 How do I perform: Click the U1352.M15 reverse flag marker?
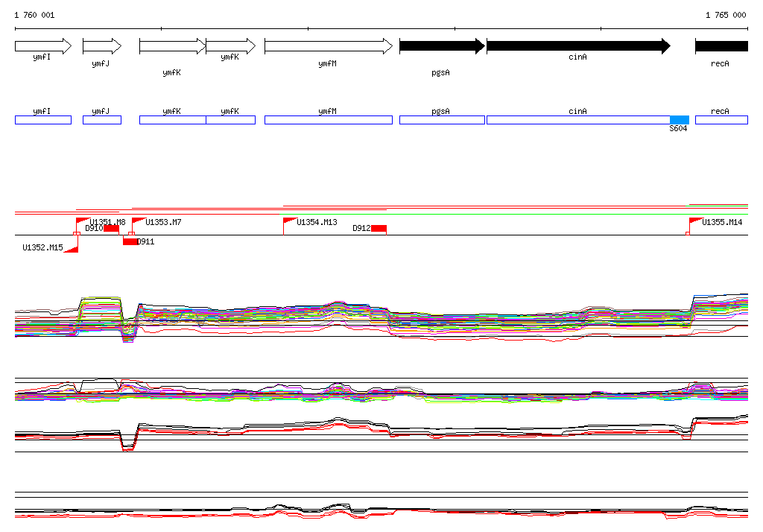[72, 249]
